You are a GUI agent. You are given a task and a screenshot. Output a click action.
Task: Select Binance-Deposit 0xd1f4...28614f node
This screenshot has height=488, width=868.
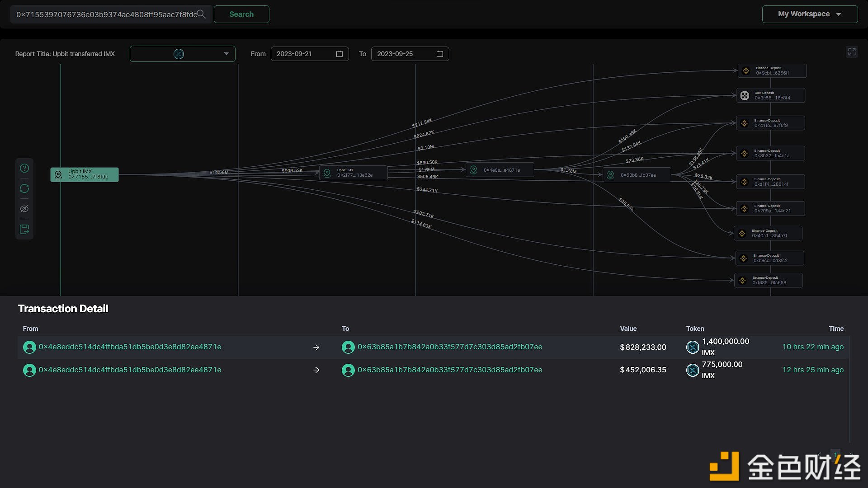(x=771, y=182)
